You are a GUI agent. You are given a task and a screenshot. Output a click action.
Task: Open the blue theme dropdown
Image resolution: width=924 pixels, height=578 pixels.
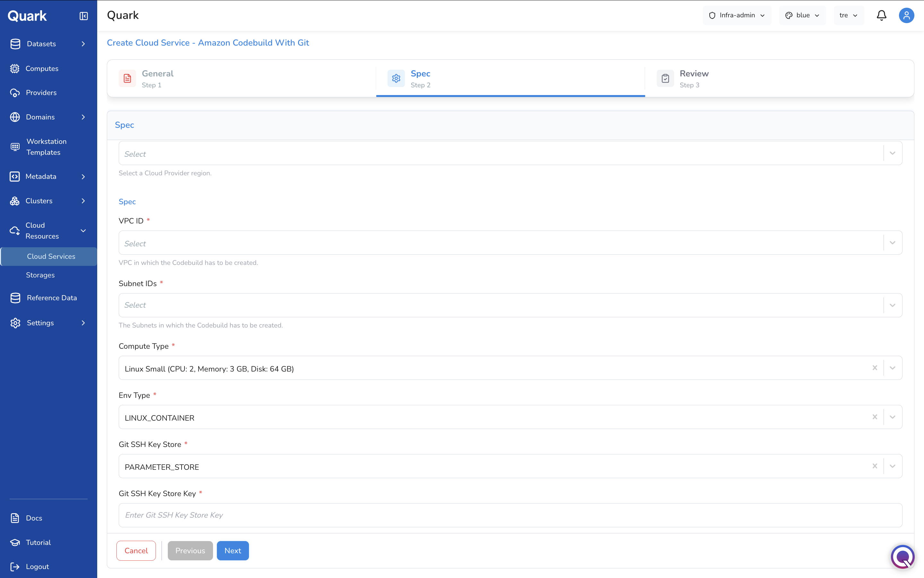802,15
